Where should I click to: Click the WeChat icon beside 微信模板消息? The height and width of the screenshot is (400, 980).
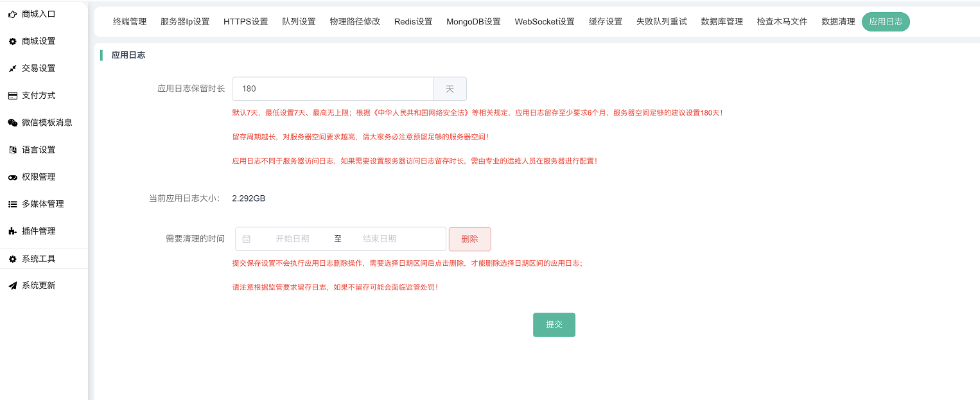click(x=12, y=123)
